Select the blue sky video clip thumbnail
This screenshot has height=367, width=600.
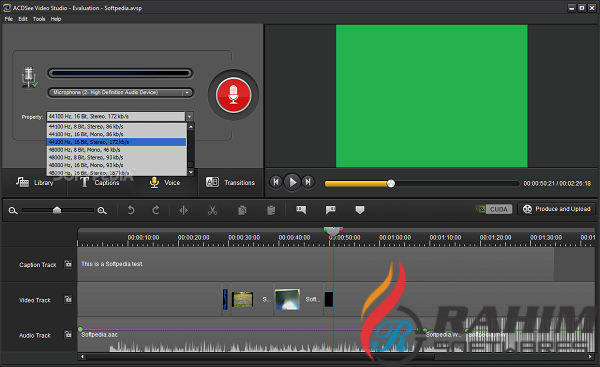[x=287, y=299]
